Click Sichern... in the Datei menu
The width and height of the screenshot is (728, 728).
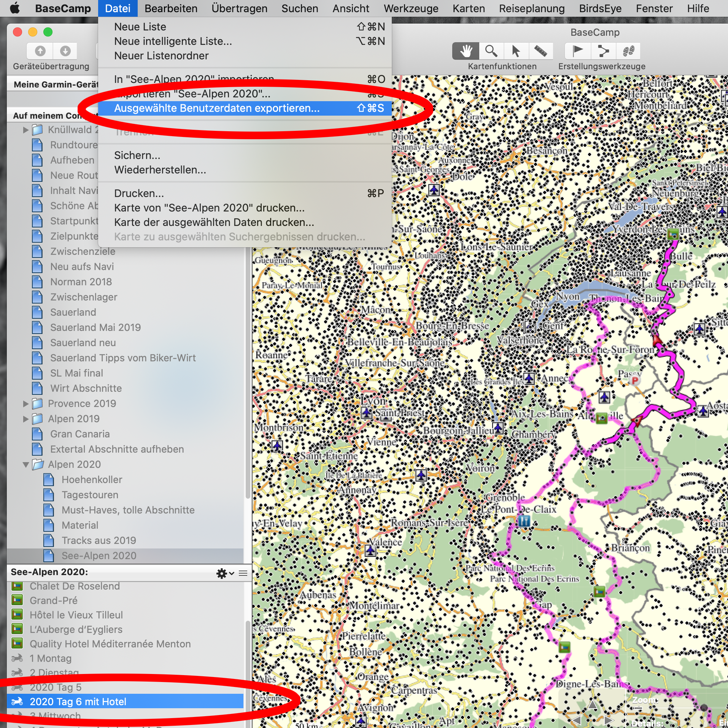pos(137,156)
